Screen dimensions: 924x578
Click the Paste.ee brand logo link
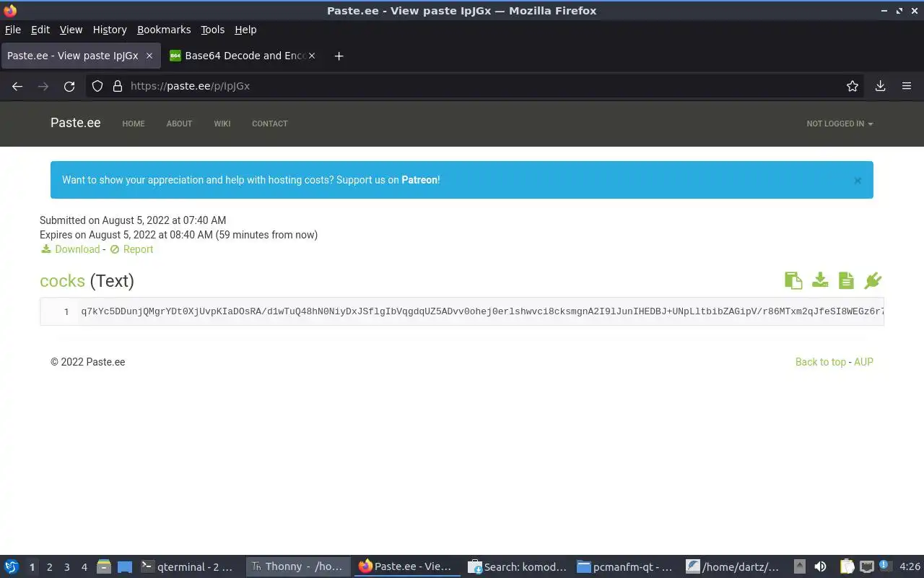[75, 123]
